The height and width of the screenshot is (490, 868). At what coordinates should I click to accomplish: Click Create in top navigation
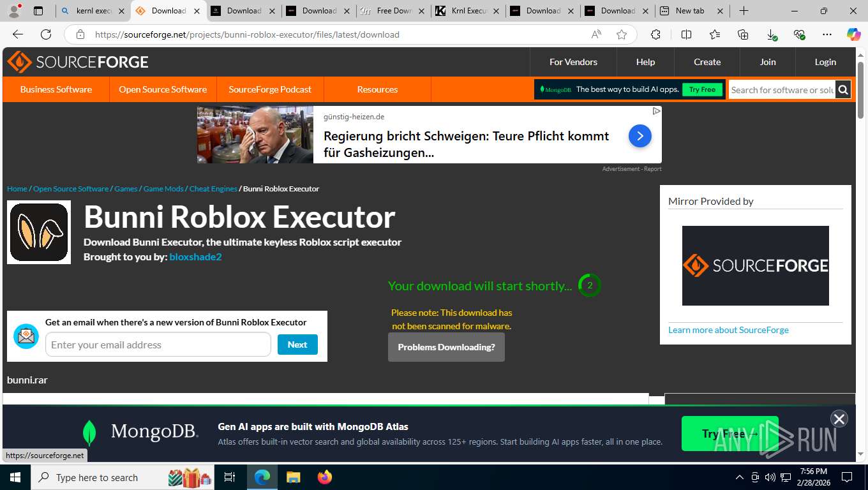point(707,62)
